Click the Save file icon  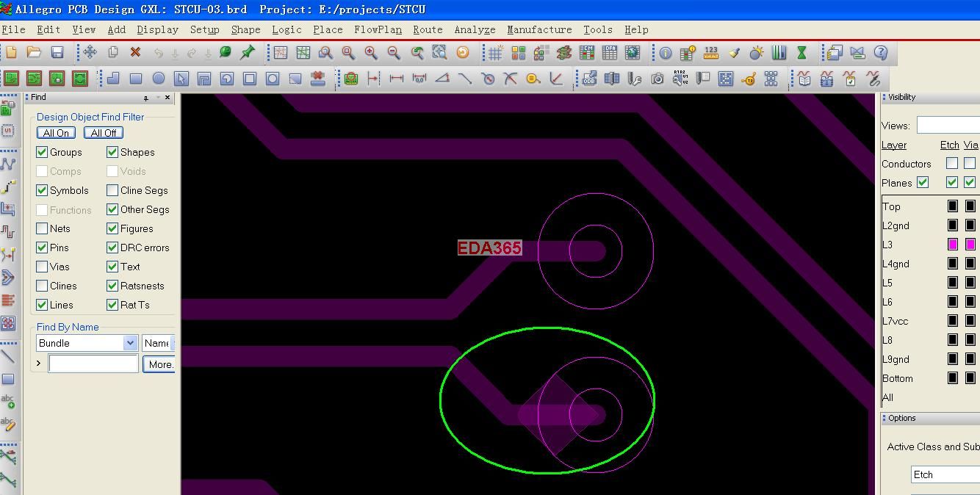[57, 52]
